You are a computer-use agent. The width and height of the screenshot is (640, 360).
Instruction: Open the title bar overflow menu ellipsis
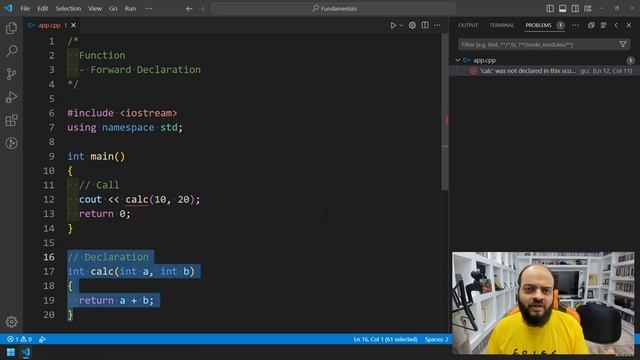pyautogui.click(x=149, y=9)
